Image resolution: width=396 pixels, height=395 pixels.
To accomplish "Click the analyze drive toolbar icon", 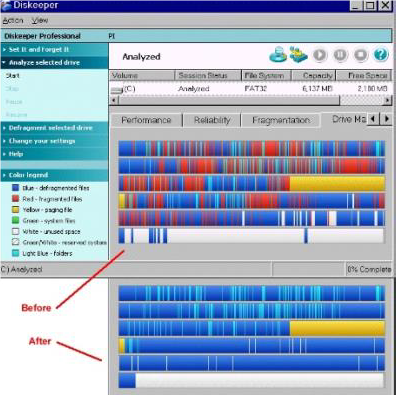I will click(278, 54).
